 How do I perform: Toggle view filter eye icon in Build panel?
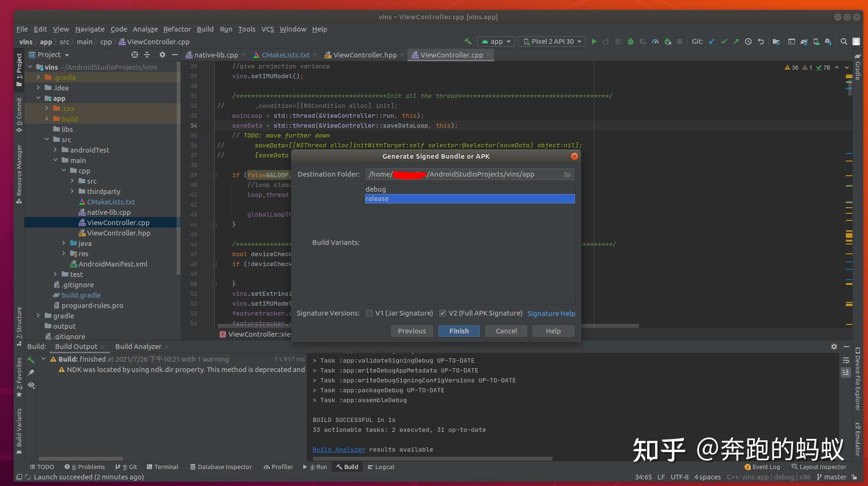click(x=31, y=385)
